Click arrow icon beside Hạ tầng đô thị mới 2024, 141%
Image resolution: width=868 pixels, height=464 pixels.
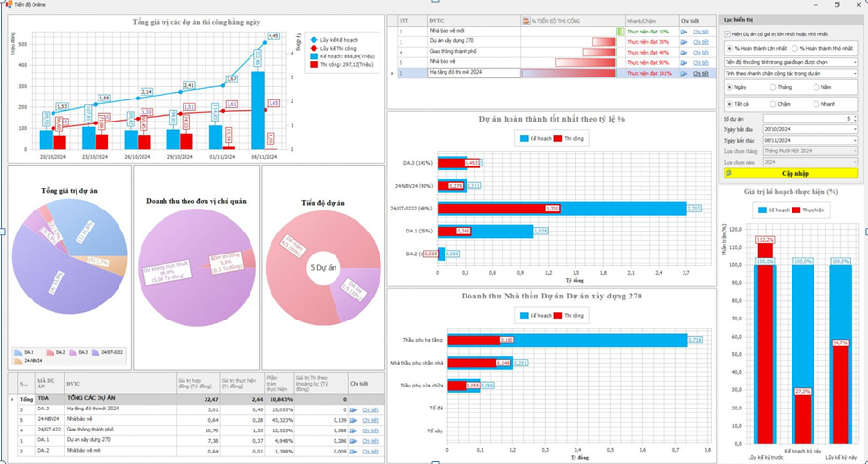point(684,73)
